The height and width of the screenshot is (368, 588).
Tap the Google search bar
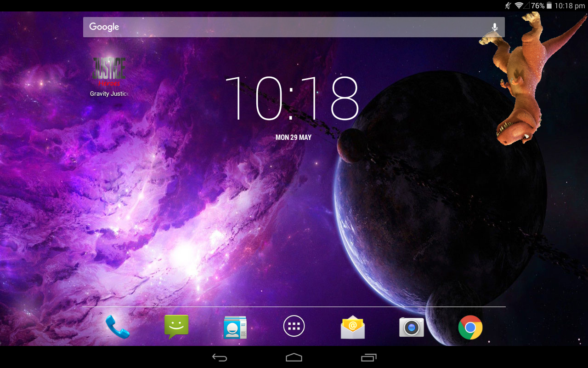[276, 27]
